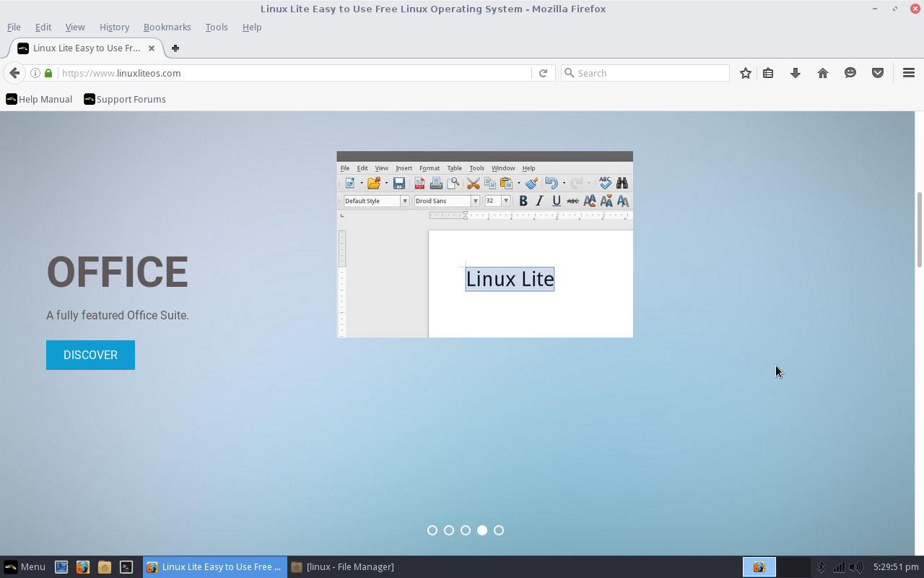Open the Firefox hamburger menu
The image size is (924, 578).
pos(909,73)
